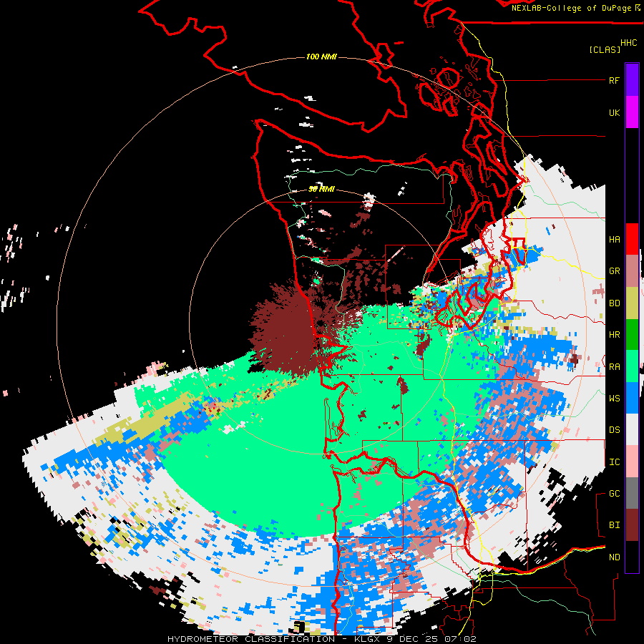Image resolution: width=644 pixels, height=644 pixels.
Task: Click the WS blue legend swatch
Action: (632, 398)
